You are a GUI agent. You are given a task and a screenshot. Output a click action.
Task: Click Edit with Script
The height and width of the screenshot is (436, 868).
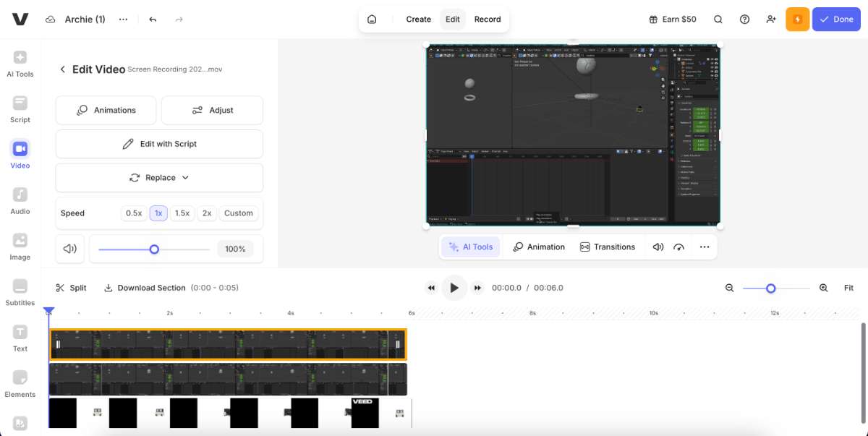pyautogui.click(x=159, y=144)
